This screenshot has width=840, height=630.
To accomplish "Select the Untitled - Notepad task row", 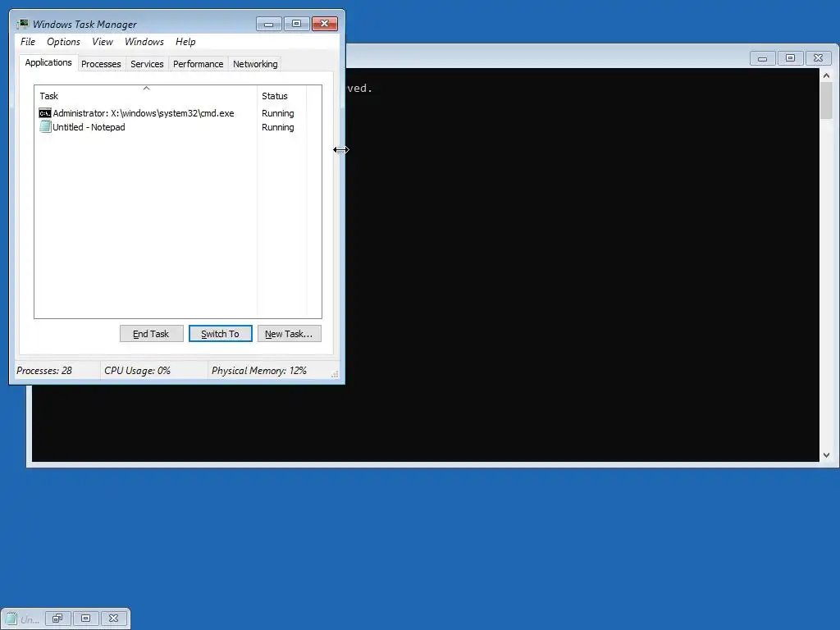I will click(x=171, y=127).
